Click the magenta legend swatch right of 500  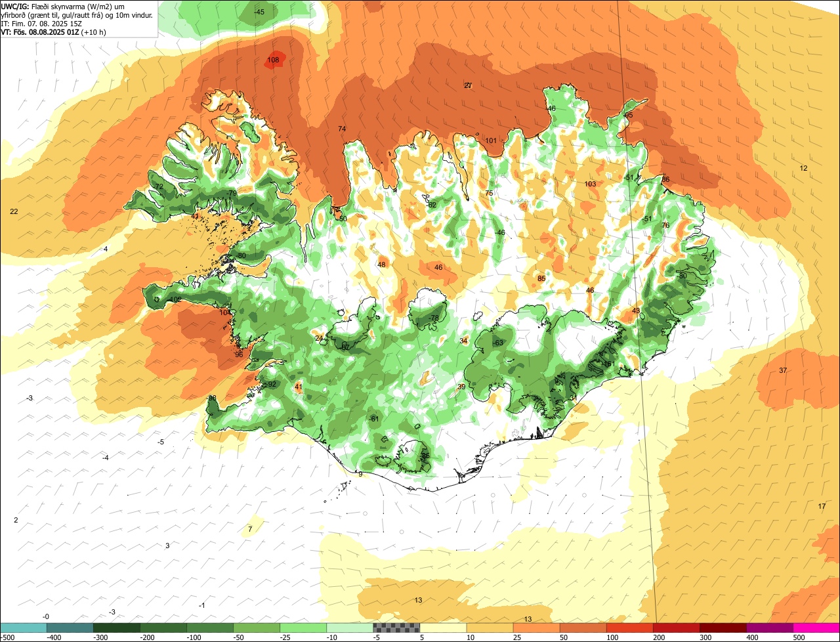click(x=816, y=628)
